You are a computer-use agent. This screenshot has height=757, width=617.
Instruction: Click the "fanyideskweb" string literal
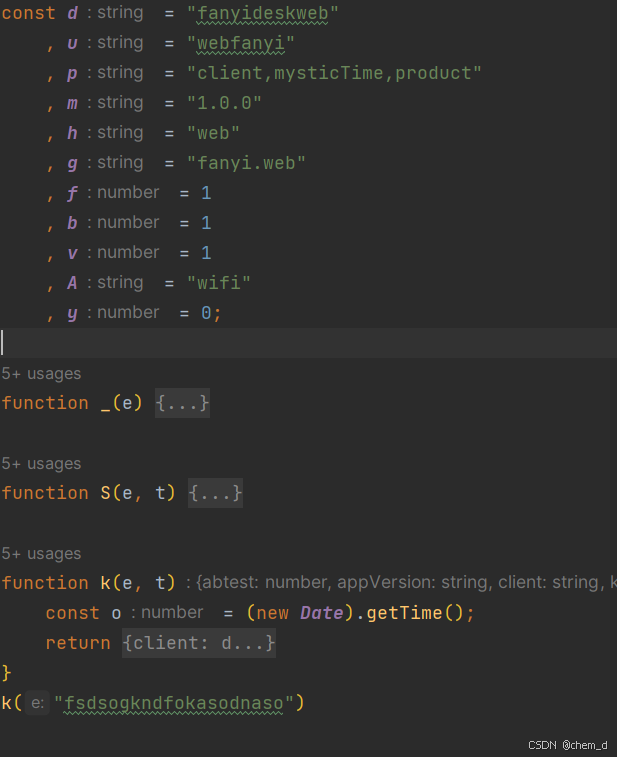(x=262, y=13)
